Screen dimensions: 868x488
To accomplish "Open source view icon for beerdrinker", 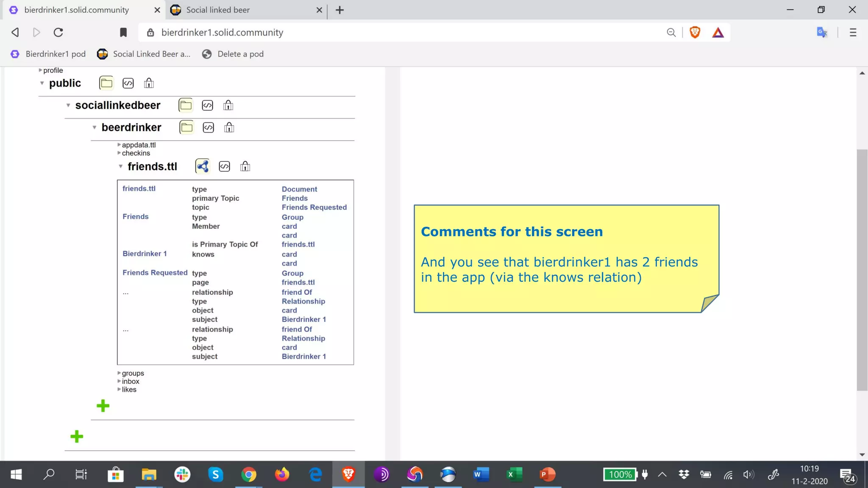I will 208,128.
